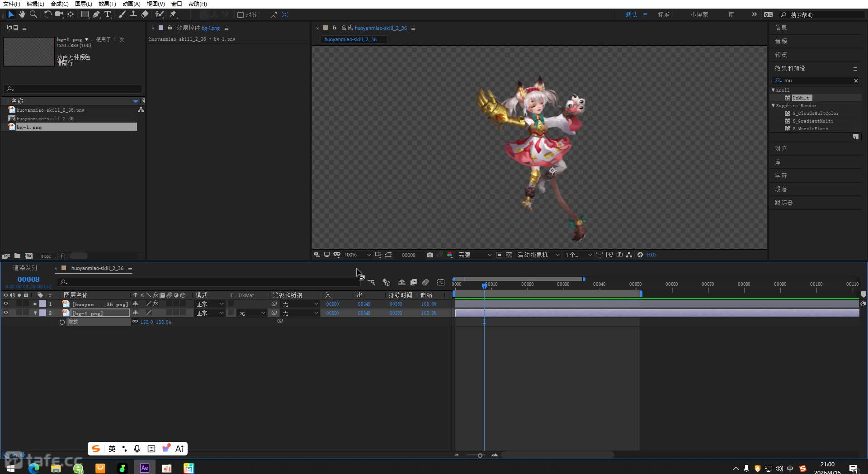Select the Hand tool
Image resolution: width=868 pixels, height=474 pixels.
click(x=22, y=14)
